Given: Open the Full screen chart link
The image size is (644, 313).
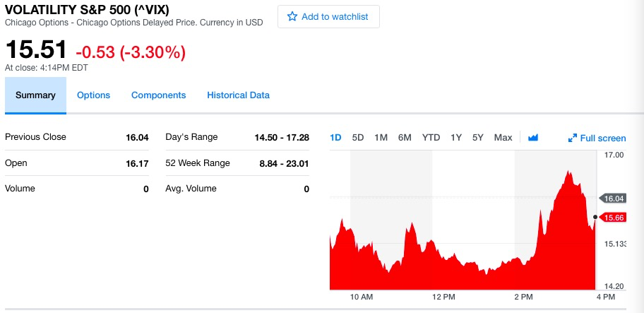Looking at the screenshot, I should point(602,138).
